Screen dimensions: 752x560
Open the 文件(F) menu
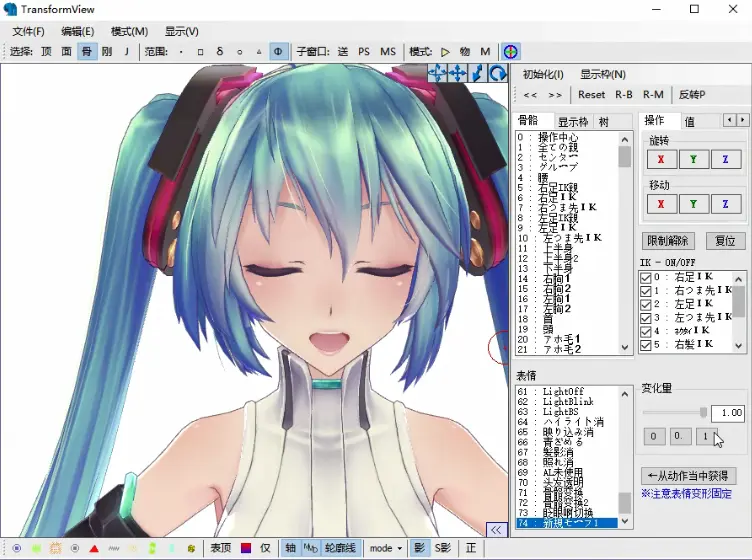[28, 32]
